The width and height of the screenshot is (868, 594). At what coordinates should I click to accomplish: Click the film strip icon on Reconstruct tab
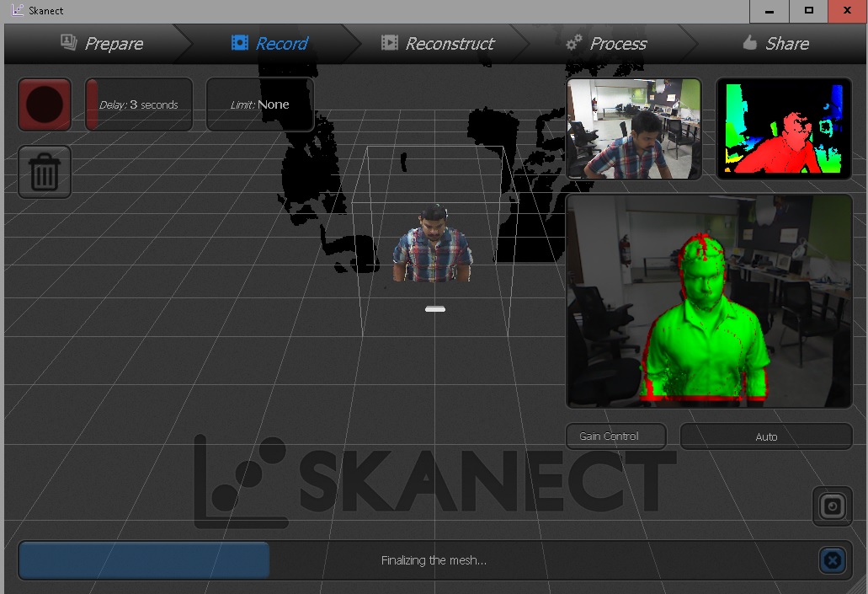tap(390, 43)
